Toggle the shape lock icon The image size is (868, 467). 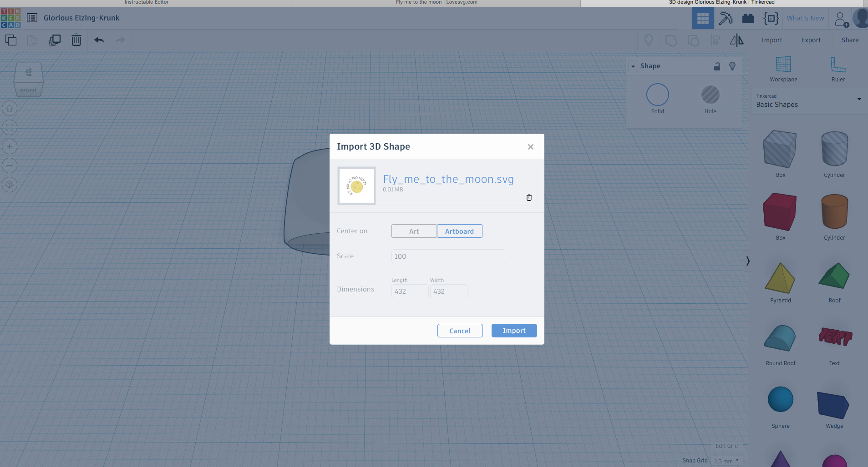(x=717, y=66)
